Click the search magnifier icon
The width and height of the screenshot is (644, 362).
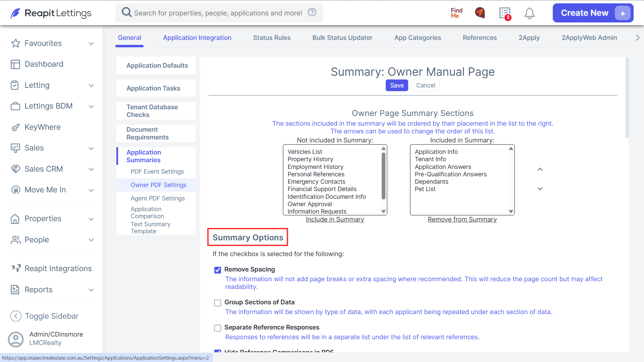[x=126, y=12]
